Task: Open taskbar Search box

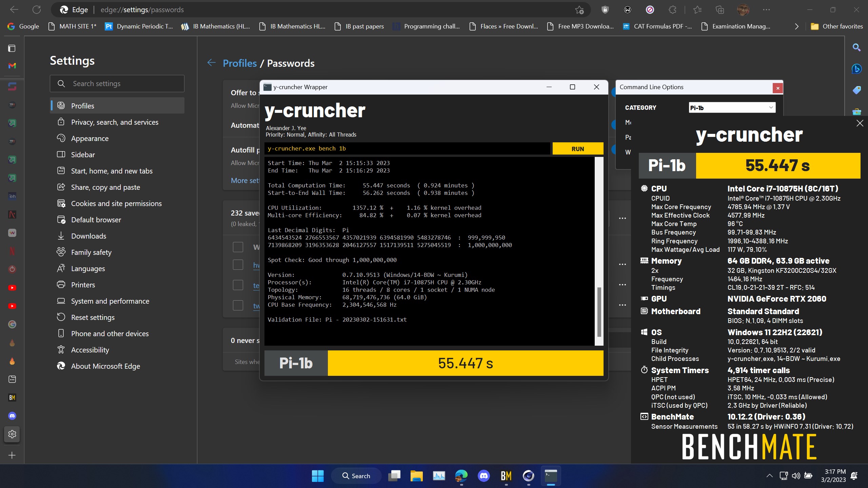Action: click(x=356, y=476)
